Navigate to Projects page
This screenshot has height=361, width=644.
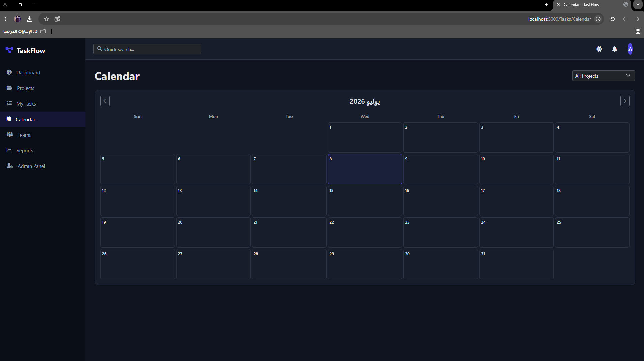(x=26, y=88)
